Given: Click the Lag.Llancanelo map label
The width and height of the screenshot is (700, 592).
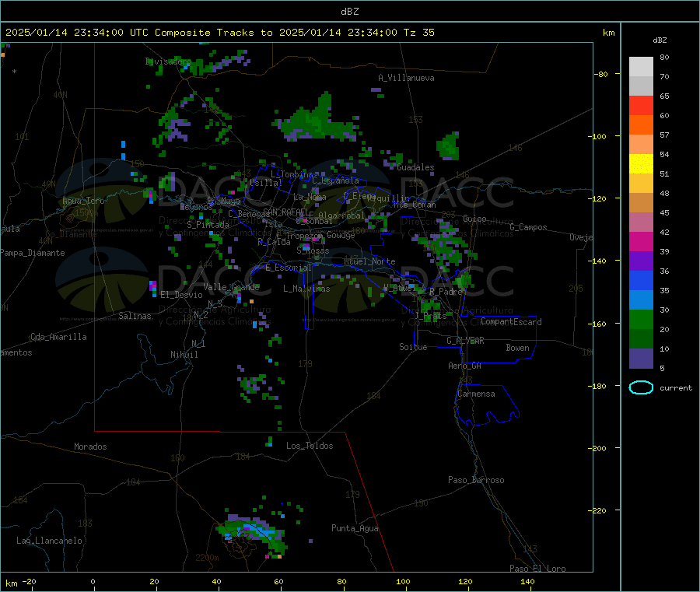Looking at the screenshot, I should point(50,541).
